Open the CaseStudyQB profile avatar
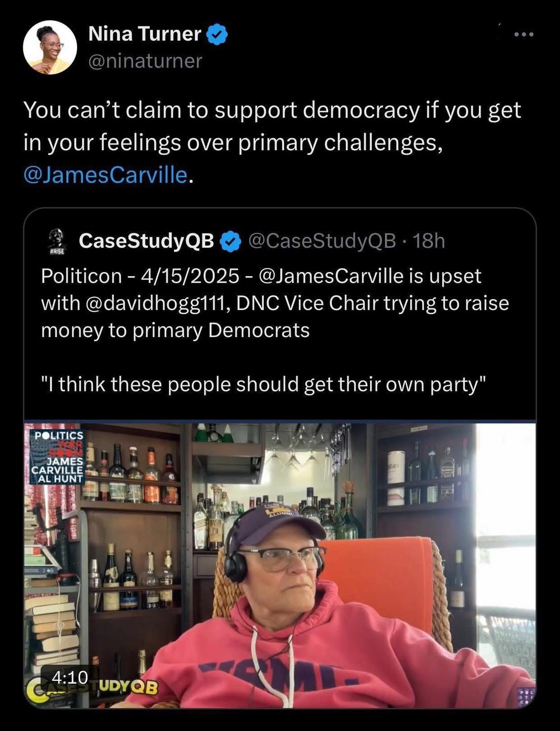The image size is (560, 731). [x=56, y=242]
